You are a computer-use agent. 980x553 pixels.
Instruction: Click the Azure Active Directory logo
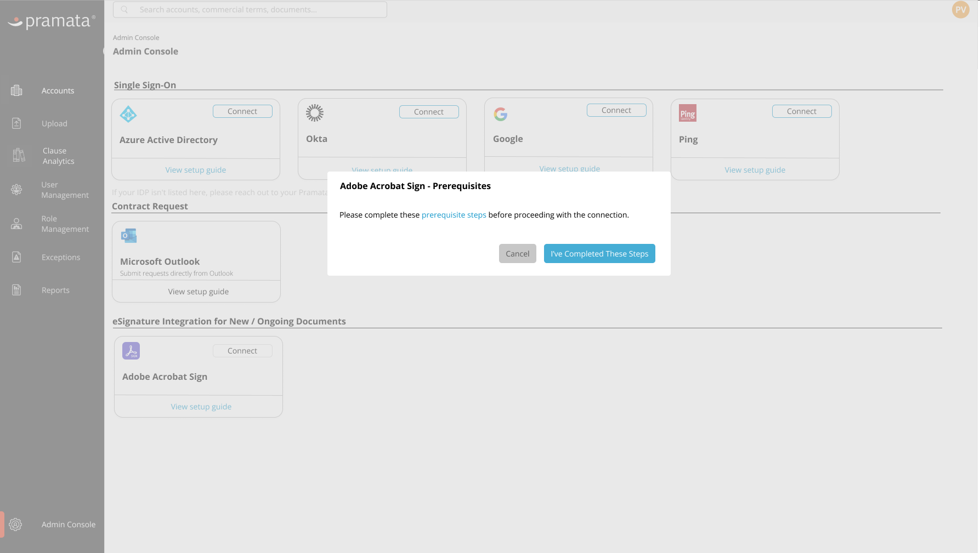pyautogui.click(x=128, y=114)
